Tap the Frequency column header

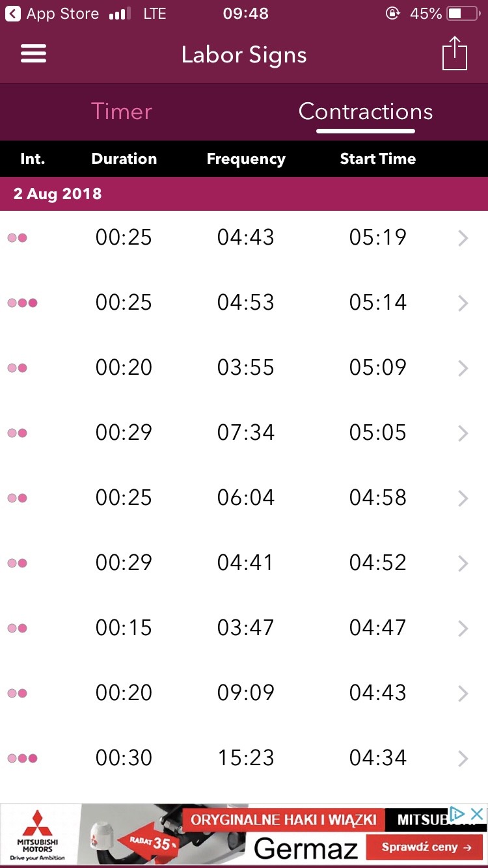(x=246, y=159)
